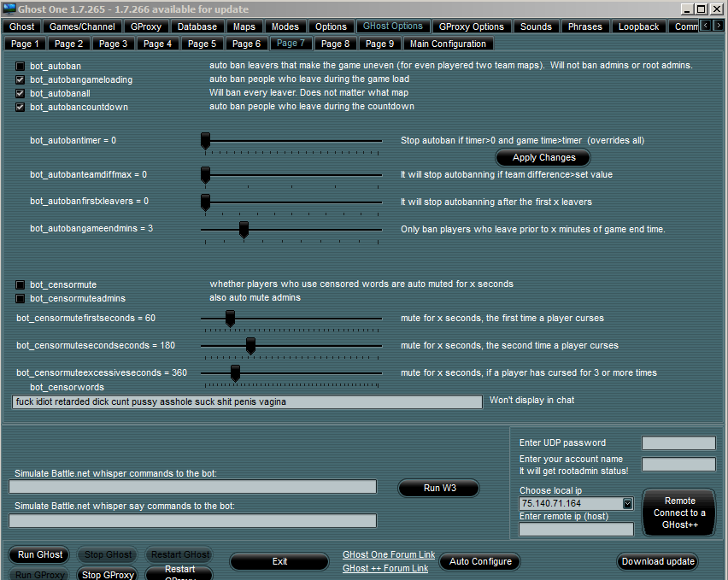The width and height of the screenshot is (728, 580).
Task: Click the account name input field
Action: click(x=678, y=464)
